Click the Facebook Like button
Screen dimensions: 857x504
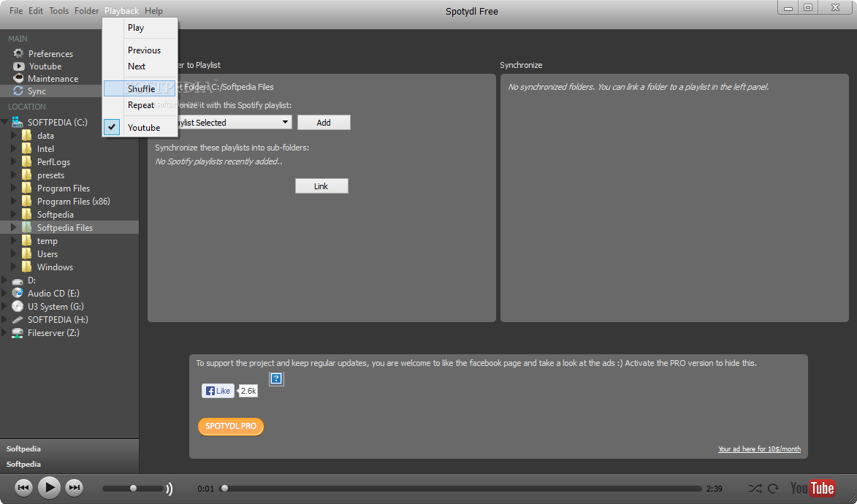(218, 391)
